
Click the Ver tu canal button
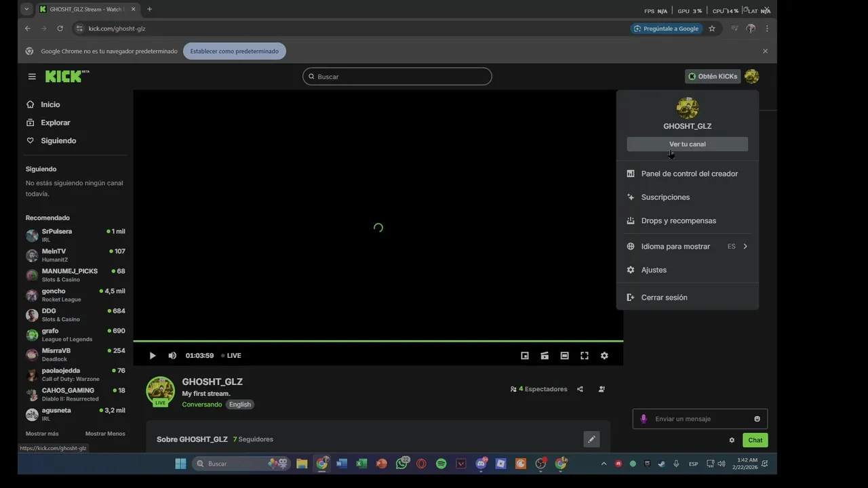pyautogui.click(x=687, y=144)
